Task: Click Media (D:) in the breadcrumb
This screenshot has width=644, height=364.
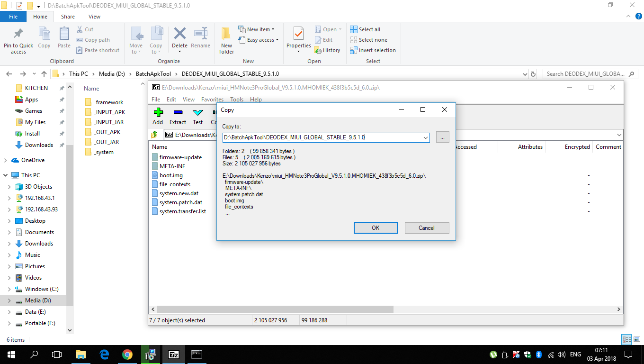Action: coord(113,74)
